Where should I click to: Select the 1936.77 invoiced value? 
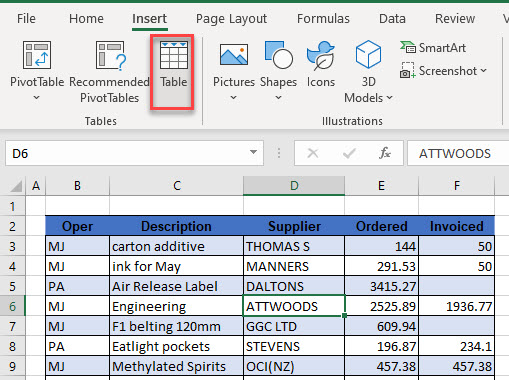(x=457, y=306)
